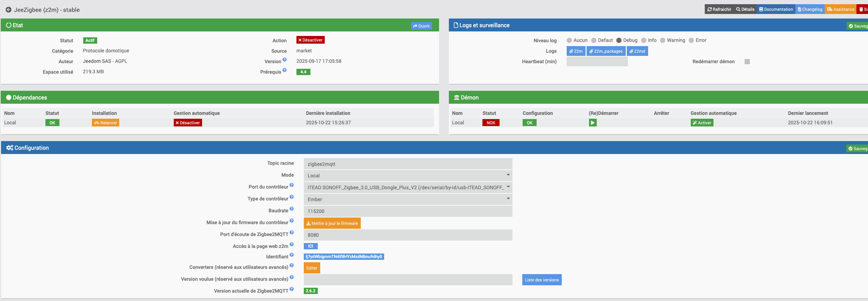The image size is (868, 301).
Task: Open the Documentation tab in top bar
Action: coord(776,9)
